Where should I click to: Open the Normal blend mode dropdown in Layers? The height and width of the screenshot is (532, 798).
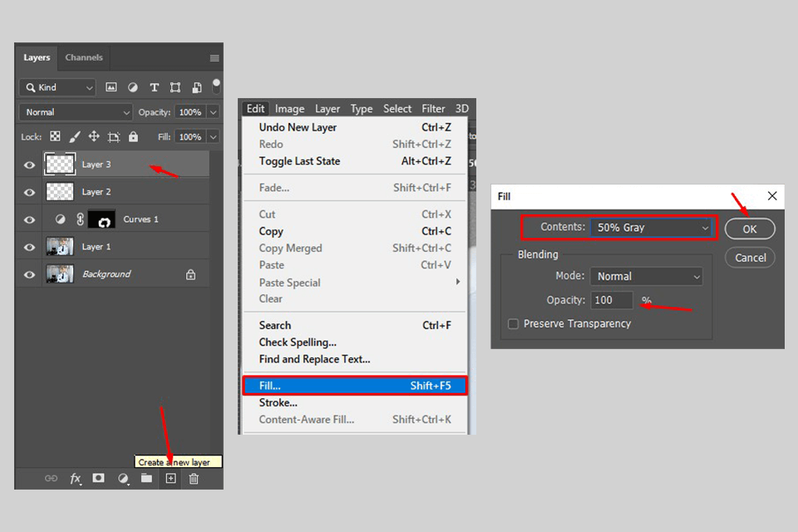point(76,112)
